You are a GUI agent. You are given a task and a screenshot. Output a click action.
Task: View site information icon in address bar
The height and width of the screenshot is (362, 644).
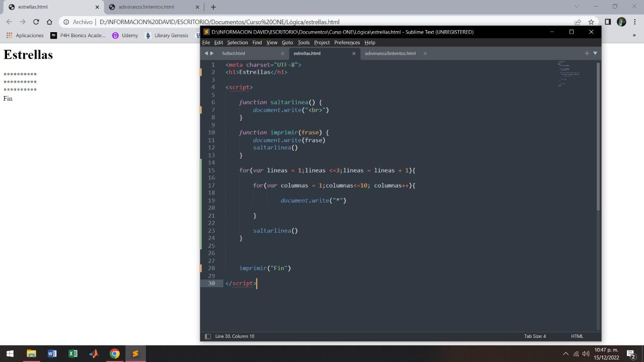click(66, 22)
